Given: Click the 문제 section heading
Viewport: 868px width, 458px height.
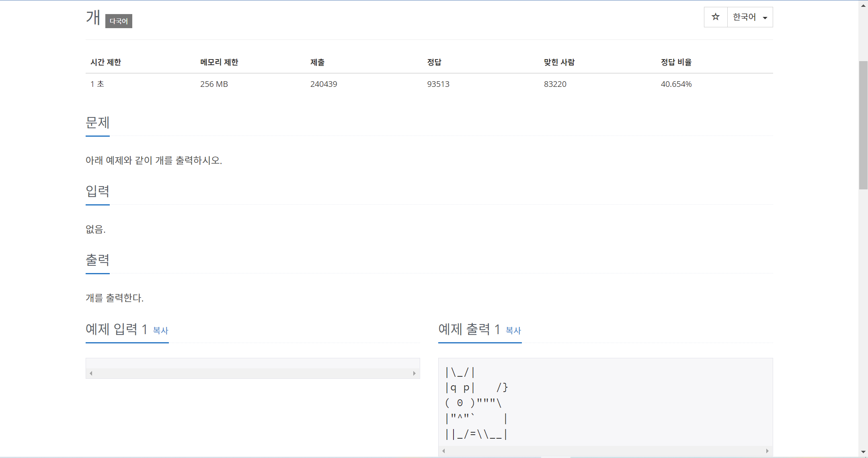Looking at the screenshot, I should pyautogui.click(x=97, y=122).
